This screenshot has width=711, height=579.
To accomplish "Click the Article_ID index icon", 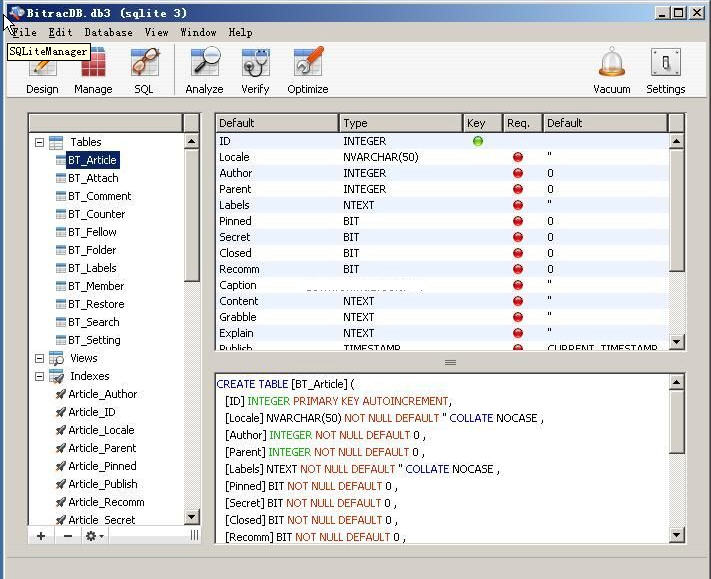I will click(x=61, y=412).
